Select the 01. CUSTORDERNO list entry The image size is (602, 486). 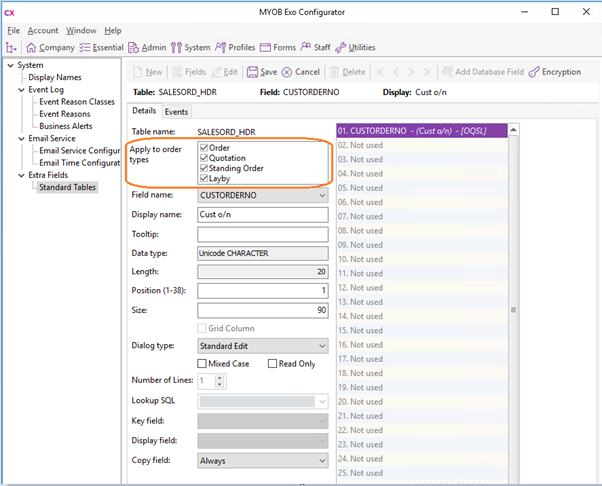(422, 131)
